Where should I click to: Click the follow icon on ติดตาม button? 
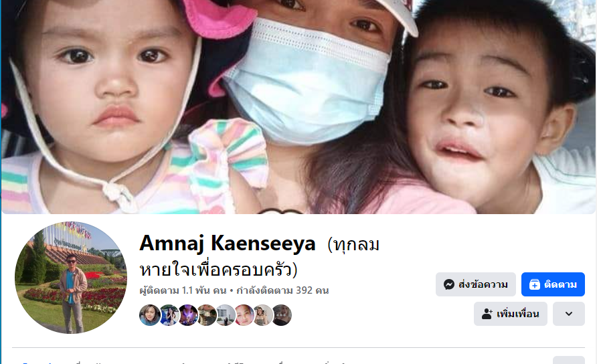535,284
